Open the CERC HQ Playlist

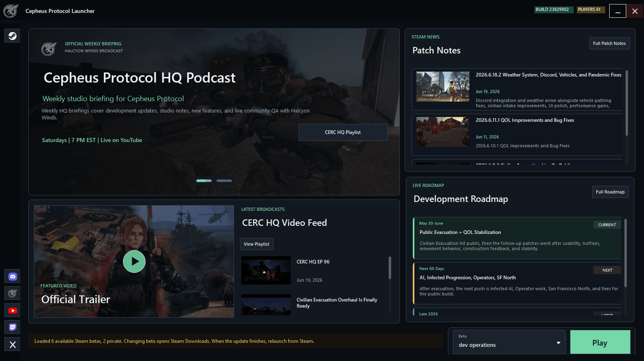coord(343,132)
